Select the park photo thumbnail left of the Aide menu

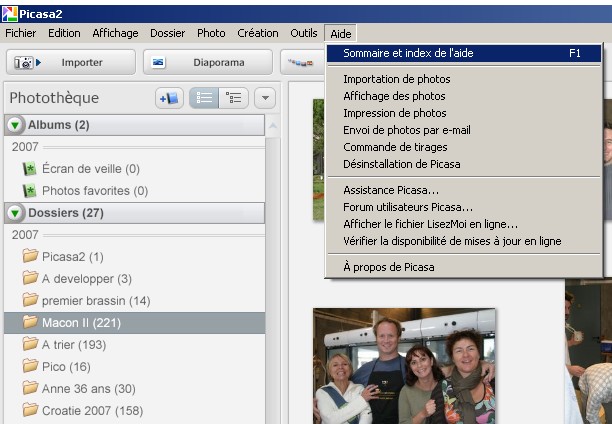(318, 159)
